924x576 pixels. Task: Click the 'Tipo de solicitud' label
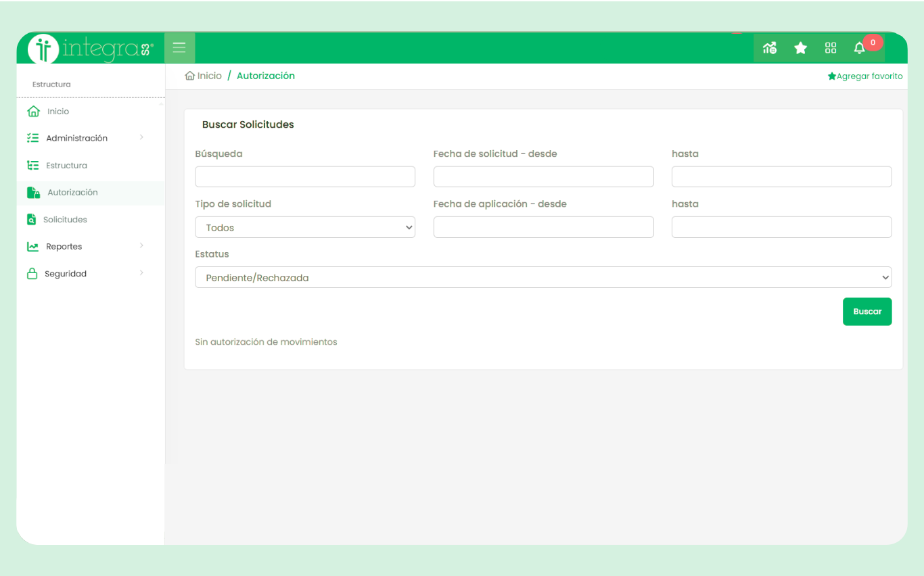(233, 203)
